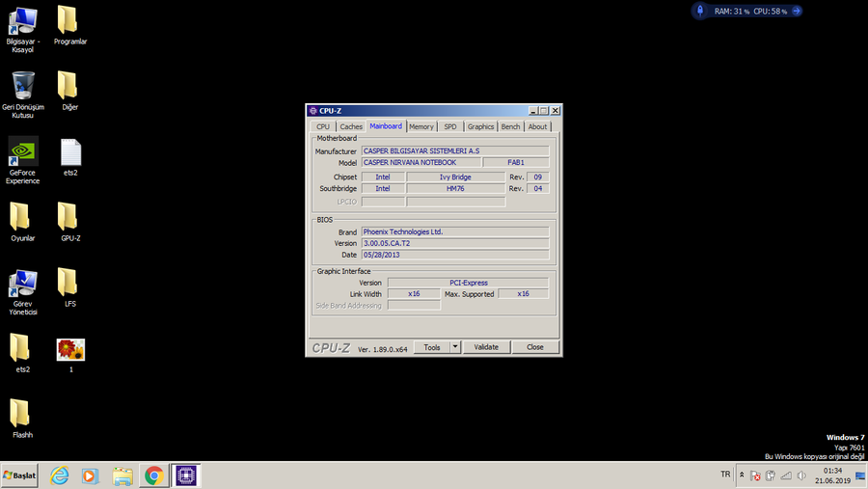Open the Action Center flag tray icon
Viewport: 868px width, 489px height.
pyautogui.click(x=755, y=475)
